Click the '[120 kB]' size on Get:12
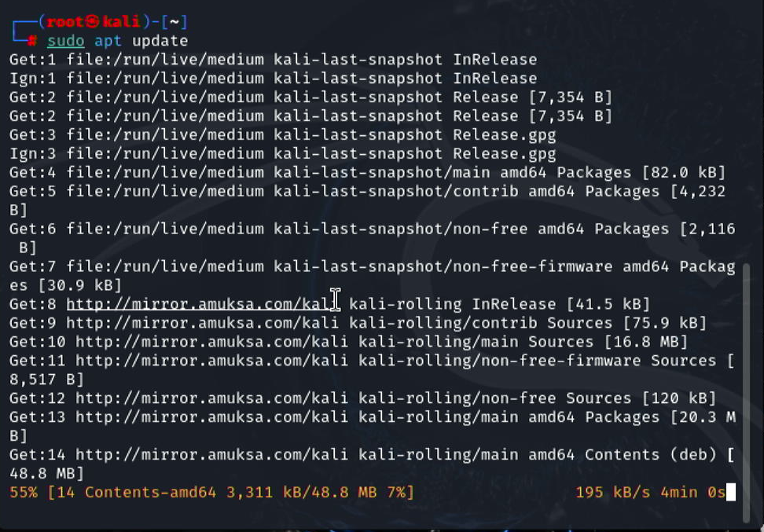This screenshot has width=764, height=532. pos(679,398)
